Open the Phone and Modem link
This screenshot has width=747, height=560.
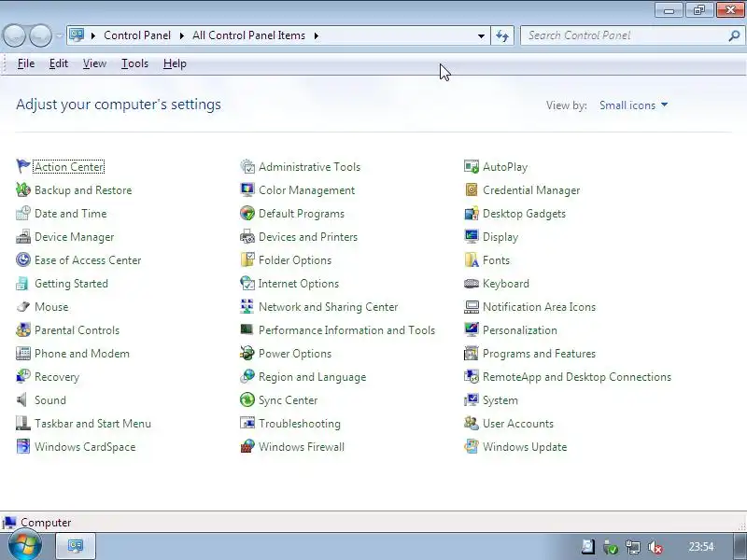[82, 354]
